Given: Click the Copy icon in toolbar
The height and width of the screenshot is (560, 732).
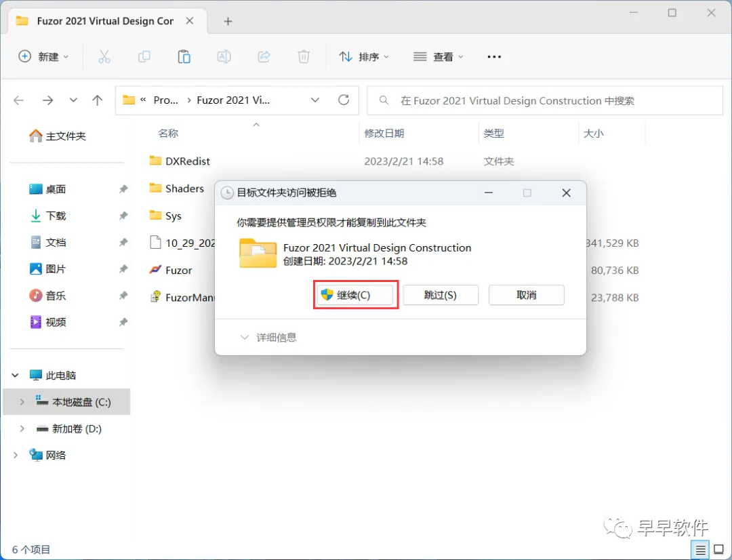Looking at the screenshot, I should tap(144, 57).
